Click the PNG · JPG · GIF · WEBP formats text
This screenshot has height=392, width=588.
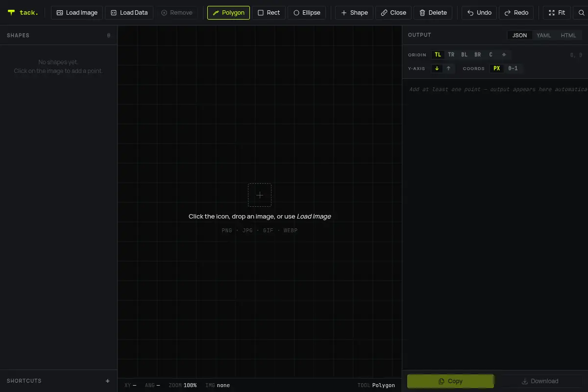(x=260, y=230)
